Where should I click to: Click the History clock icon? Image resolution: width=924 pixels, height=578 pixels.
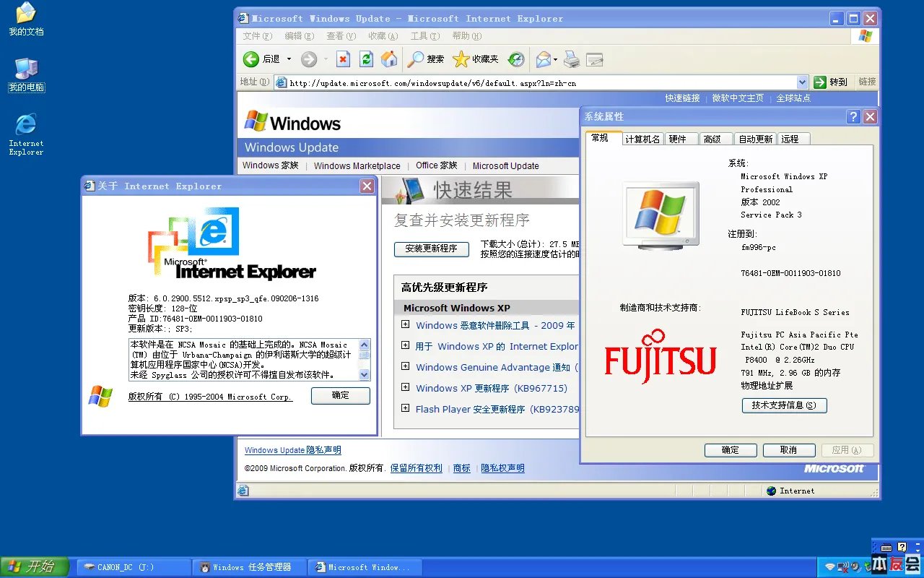coord(515,59)
